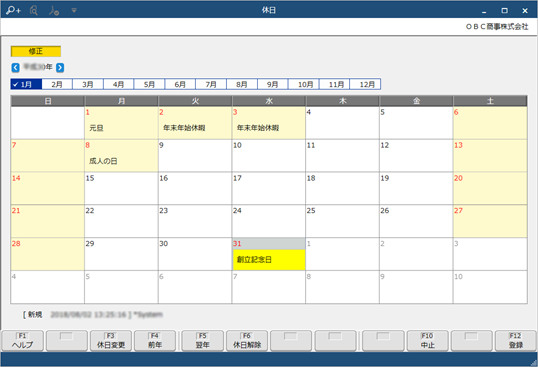
Task: Switch to the 8月 tab
Action: coord(242,84)
